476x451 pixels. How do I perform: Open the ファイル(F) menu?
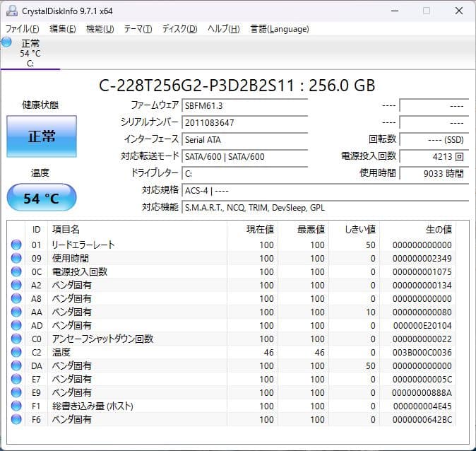(x=23, y=29)
